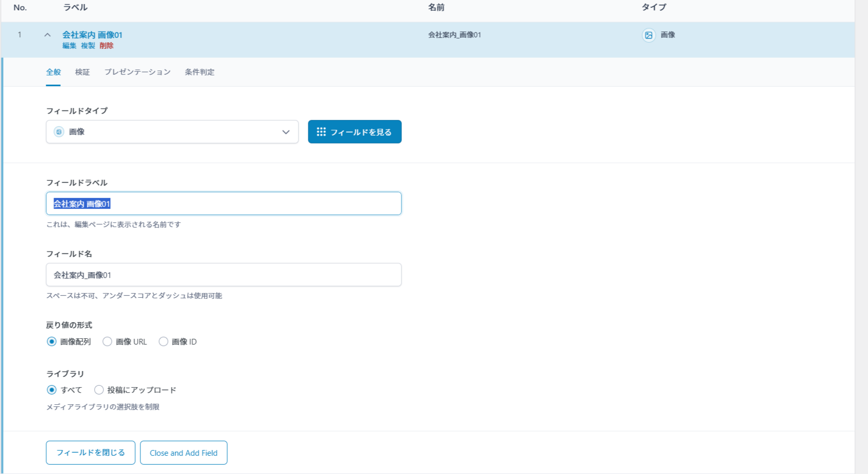Switch to the 検証 tab
Viewport: 868px width, 474px height.
(82, 72)
